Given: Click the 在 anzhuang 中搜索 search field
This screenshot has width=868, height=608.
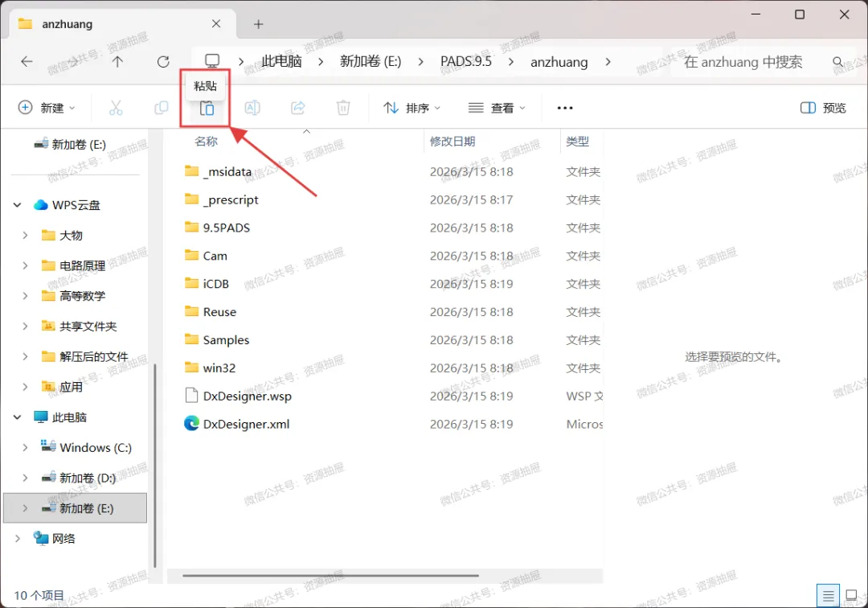Looking at the screenshot, I should click(743, 61).
